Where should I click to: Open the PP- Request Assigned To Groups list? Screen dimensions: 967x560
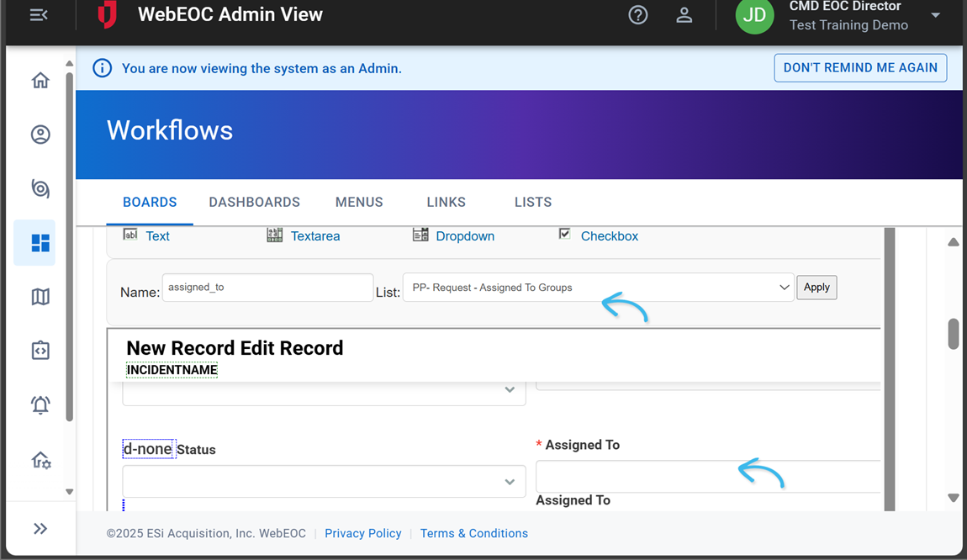coord(599,287)
